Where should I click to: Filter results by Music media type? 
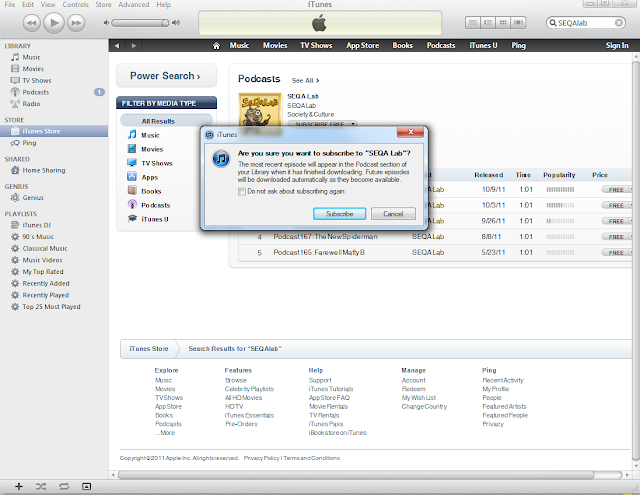point(150,135)
